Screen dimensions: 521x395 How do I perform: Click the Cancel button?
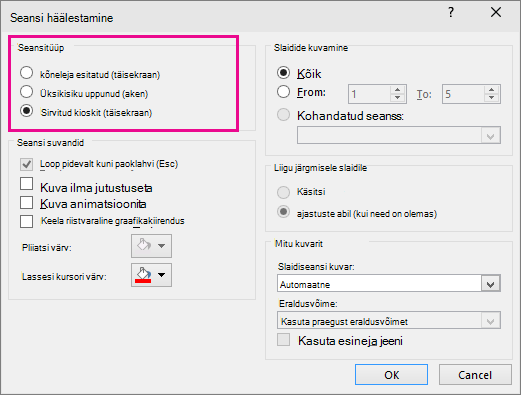[475, 375]
